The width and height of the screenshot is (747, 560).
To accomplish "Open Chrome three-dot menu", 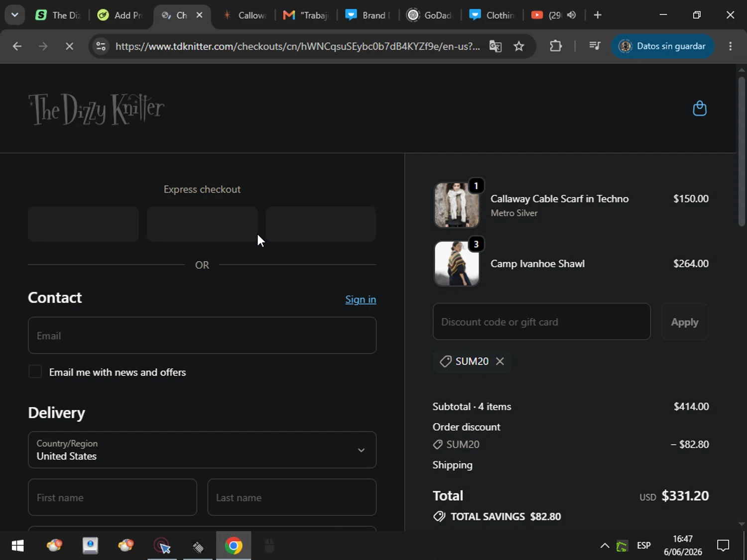I will click(731, 46).
